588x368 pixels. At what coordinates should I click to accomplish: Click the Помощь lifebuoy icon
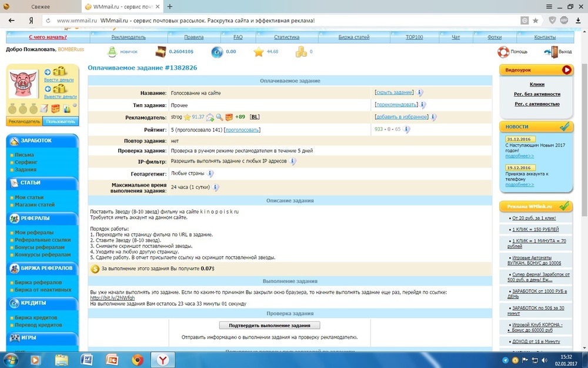click(503, 52)
